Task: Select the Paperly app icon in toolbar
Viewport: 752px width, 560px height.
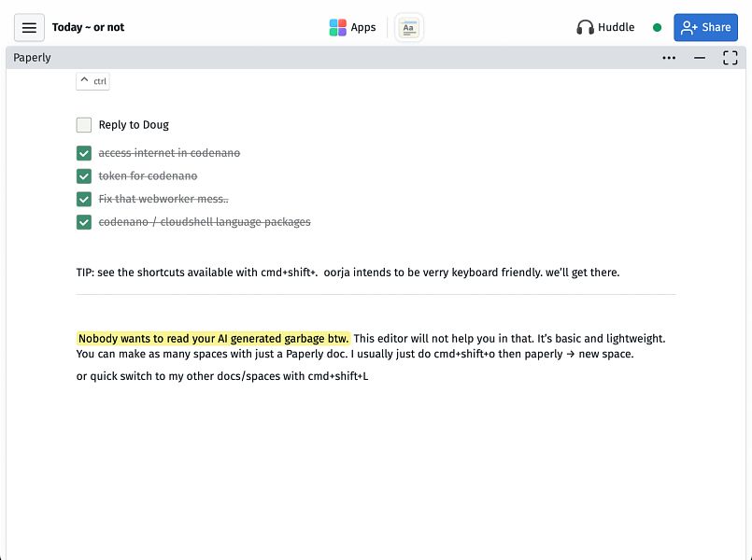Action: coord(408,27)
